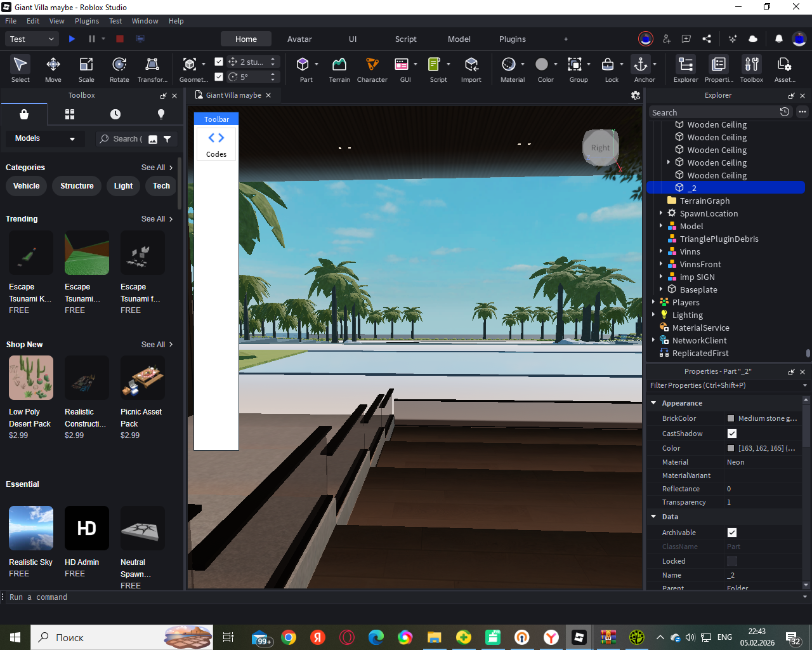See all Trending assets
Viewport: 812px width, 650px height.
(157, 219)
